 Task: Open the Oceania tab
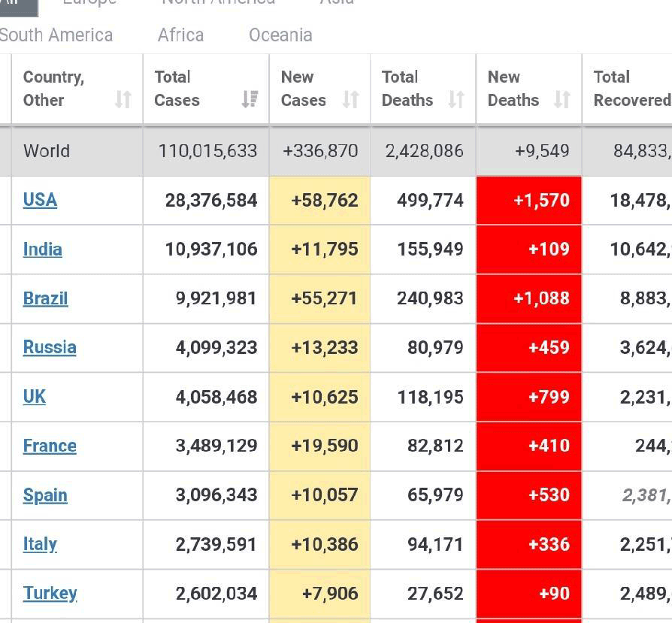280,35
